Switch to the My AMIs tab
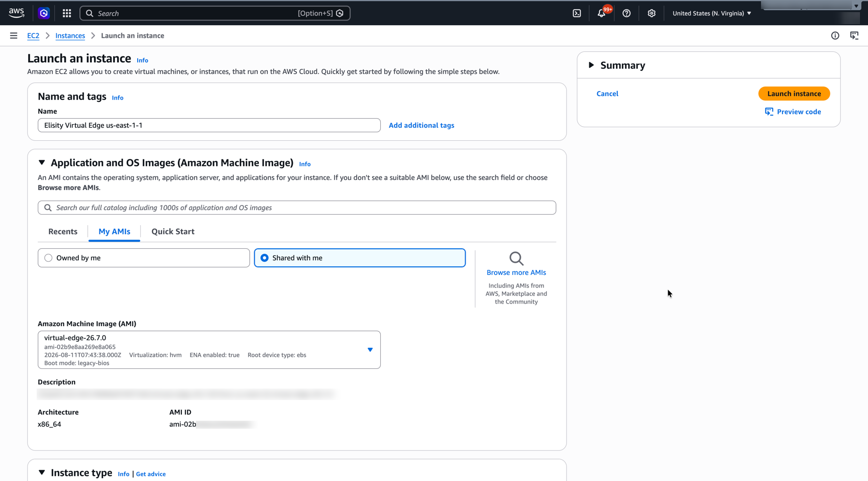Viewport: 868px width, 481px height. 115,232
